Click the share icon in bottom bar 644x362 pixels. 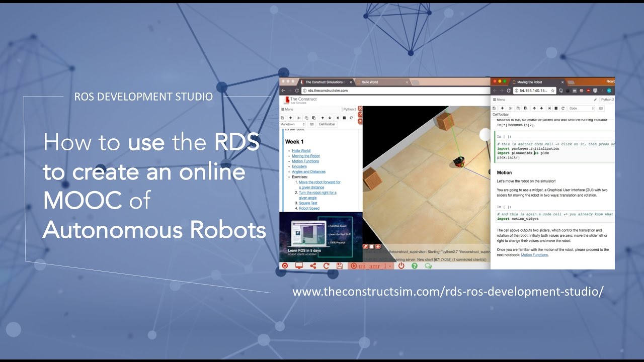313,266
